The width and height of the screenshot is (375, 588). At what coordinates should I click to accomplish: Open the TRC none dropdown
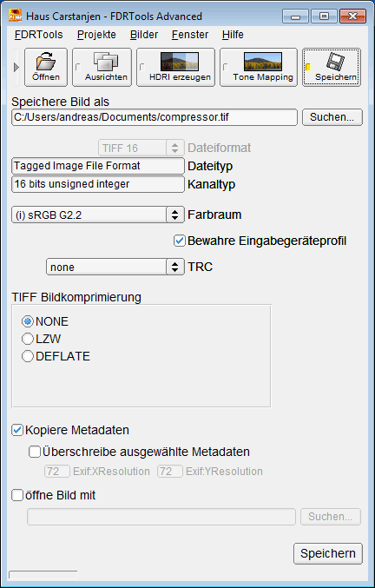coord(115,267)
